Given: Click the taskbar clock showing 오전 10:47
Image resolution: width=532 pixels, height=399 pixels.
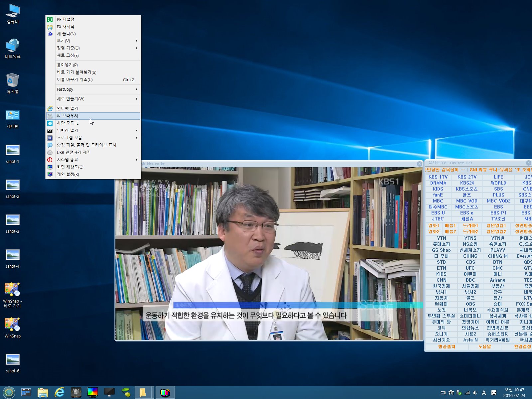Looking at the screenshot, I should [514, 393].
